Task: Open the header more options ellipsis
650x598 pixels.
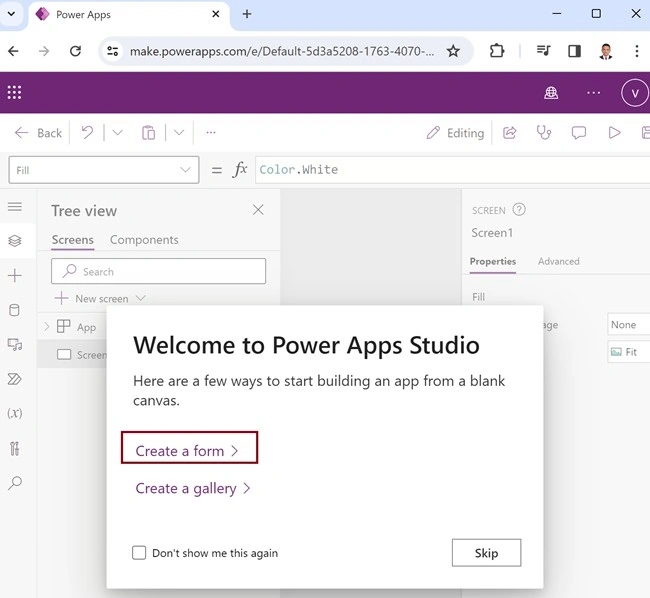Action: (594, 93)
